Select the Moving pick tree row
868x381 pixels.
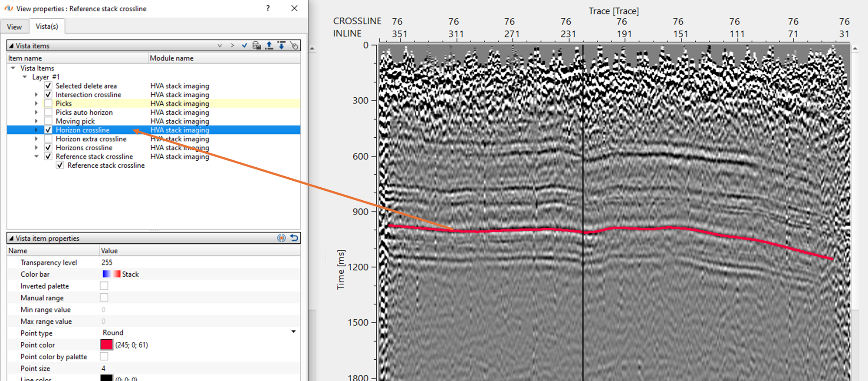(x=75, y=121)
